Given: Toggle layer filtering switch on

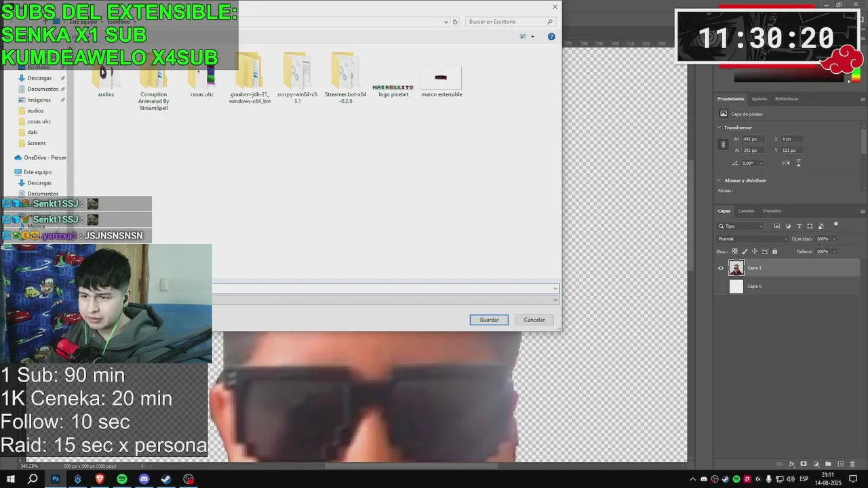Looking at the screenshot, I should click(836, 224).
